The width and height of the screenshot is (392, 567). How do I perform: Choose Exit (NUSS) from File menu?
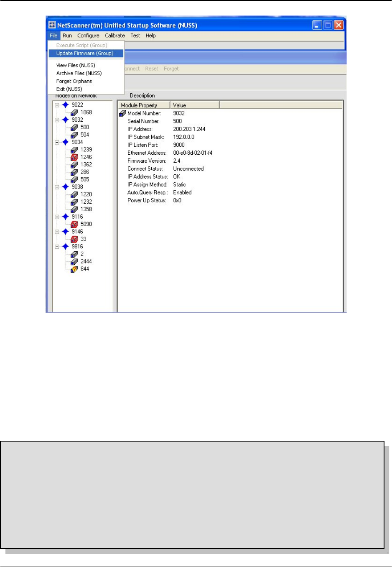[69, 89]
